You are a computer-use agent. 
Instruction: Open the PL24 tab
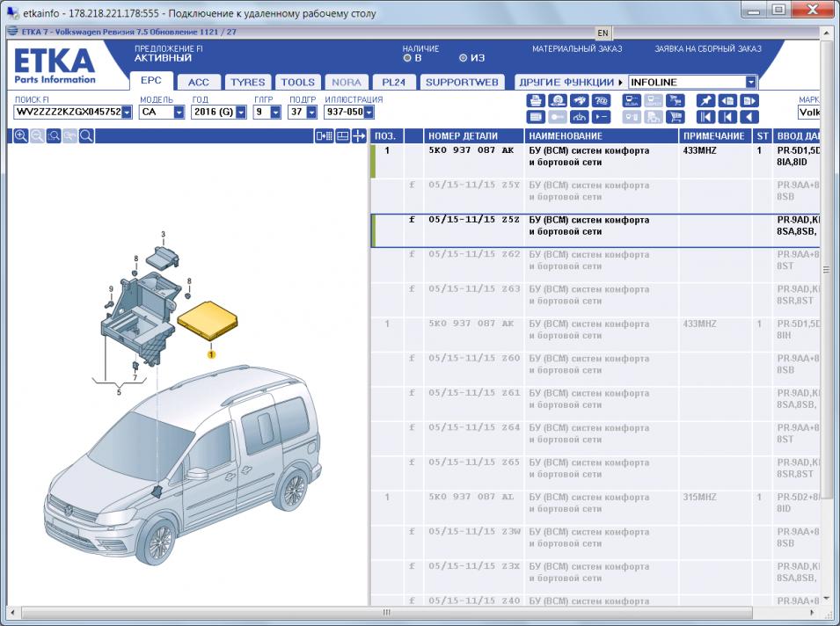coord(394,82)
